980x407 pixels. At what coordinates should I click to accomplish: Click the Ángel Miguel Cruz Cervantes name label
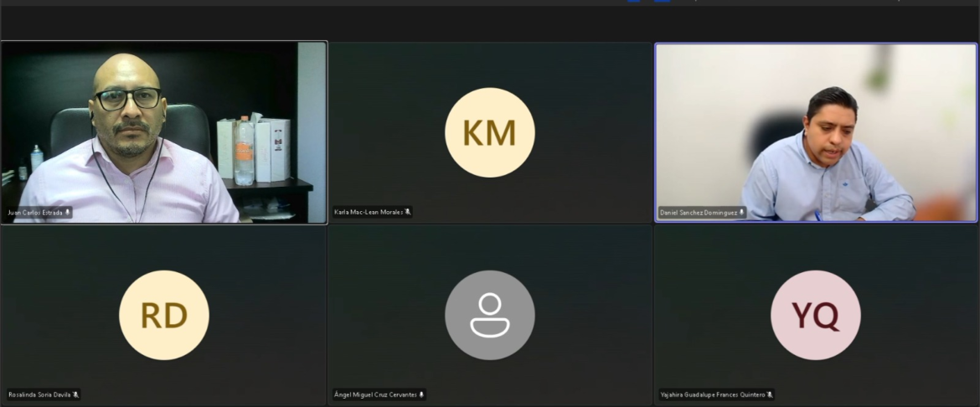click(x=375, y=394)
